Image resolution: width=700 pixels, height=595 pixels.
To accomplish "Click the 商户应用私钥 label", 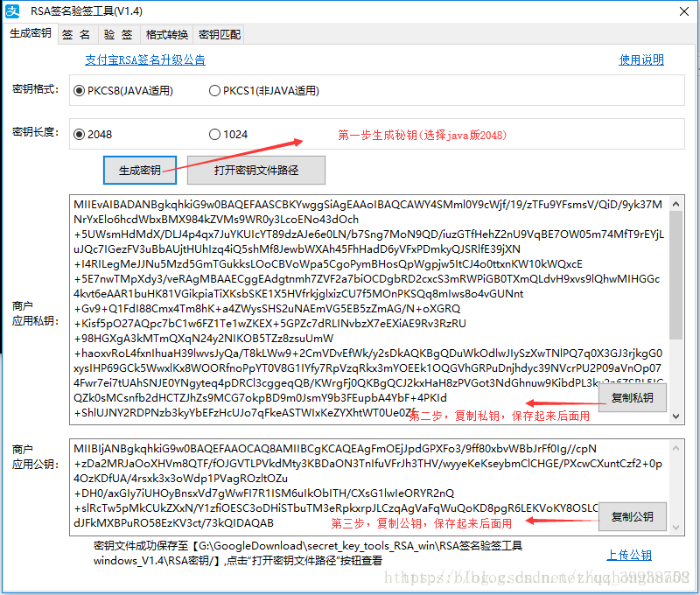I will pyautogui.click(x=35, y=313).
